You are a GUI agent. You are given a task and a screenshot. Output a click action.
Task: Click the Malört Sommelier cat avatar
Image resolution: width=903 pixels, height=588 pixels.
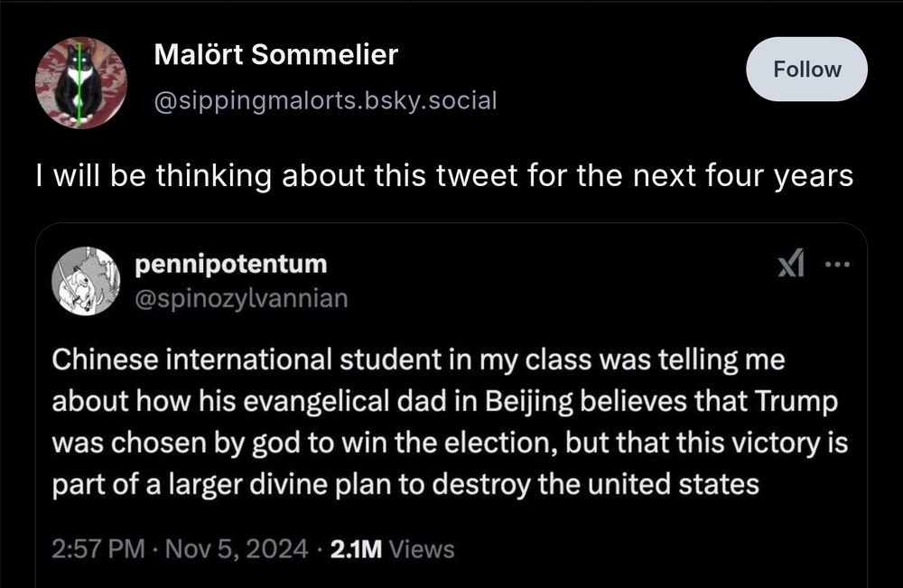[x=80, y=82]
